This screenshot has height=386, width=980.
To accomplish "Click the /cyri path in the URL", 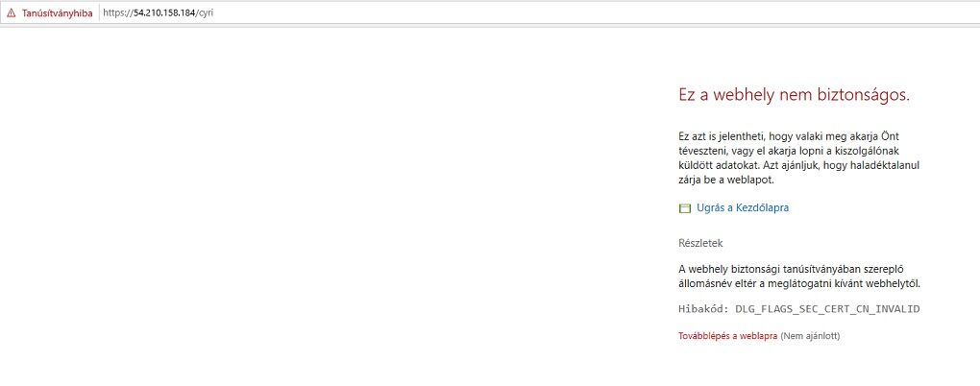I will 205,13.
